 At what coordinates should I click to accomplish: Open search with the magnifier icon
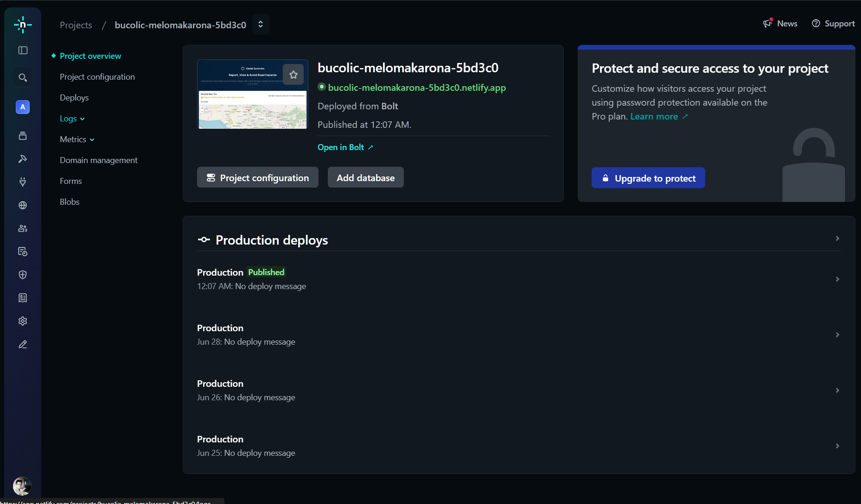coord(23,77)
